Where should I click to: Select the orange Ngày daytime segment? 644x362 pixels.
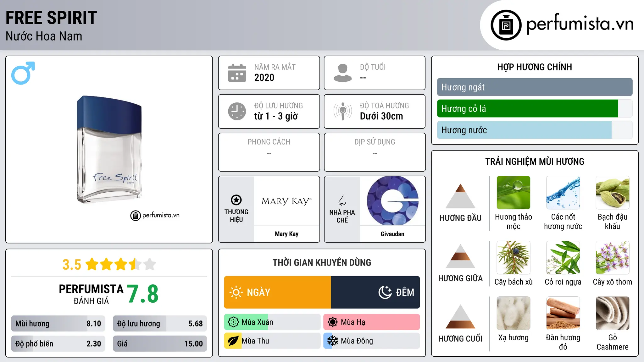pyautogui.click(x=277, y=292)
